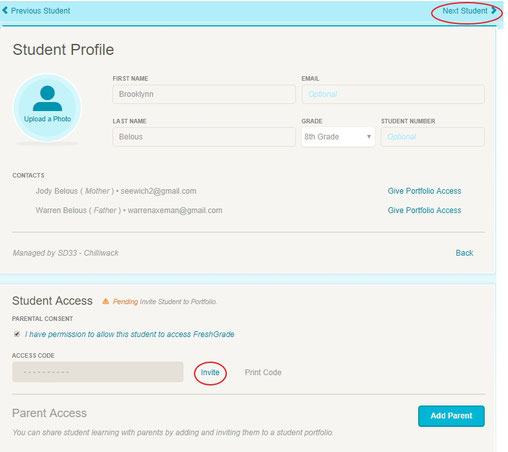
Task: Click the Add Parent button
Action: (x=451, y=416)
